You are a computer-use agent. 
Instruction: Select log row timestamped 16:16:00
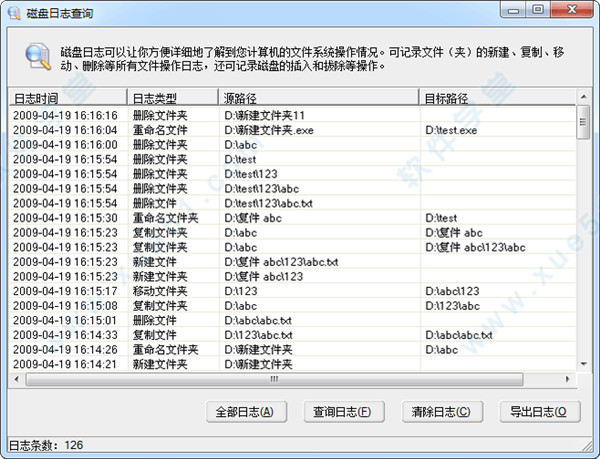[292, 145]
